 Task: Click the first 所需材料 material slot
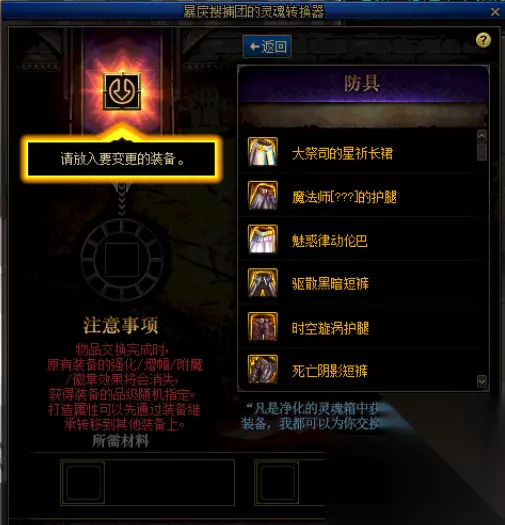(83, 482)
